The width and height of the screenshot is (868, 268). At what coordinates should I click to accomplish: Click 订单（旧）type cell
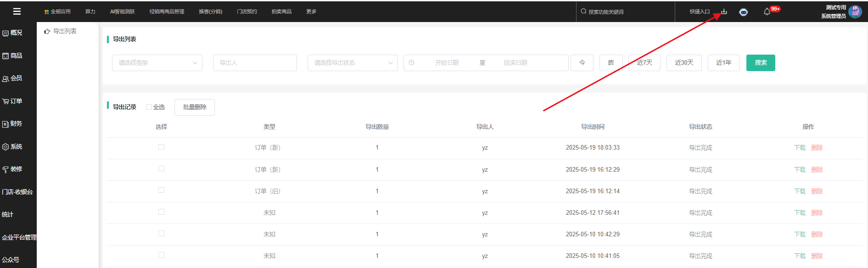(x=269, y=191)
